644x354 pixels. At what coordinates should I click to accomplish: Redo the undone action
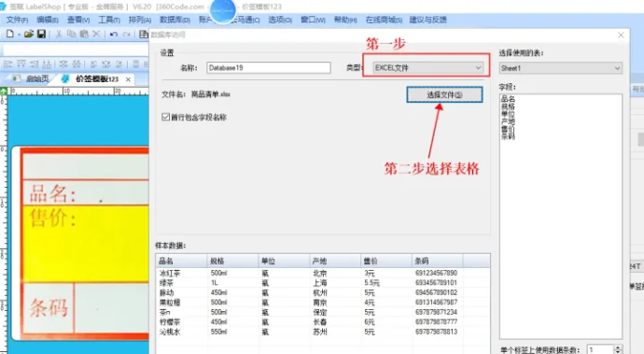click(x=127, y=35)
